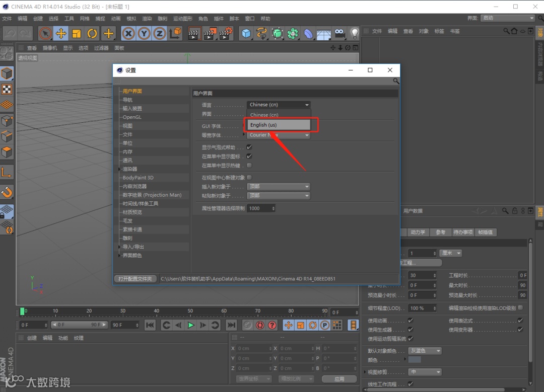
Task: Open the 渲染 menu in main menu bar
Action: pyautogui.click(x=147, y=19)
